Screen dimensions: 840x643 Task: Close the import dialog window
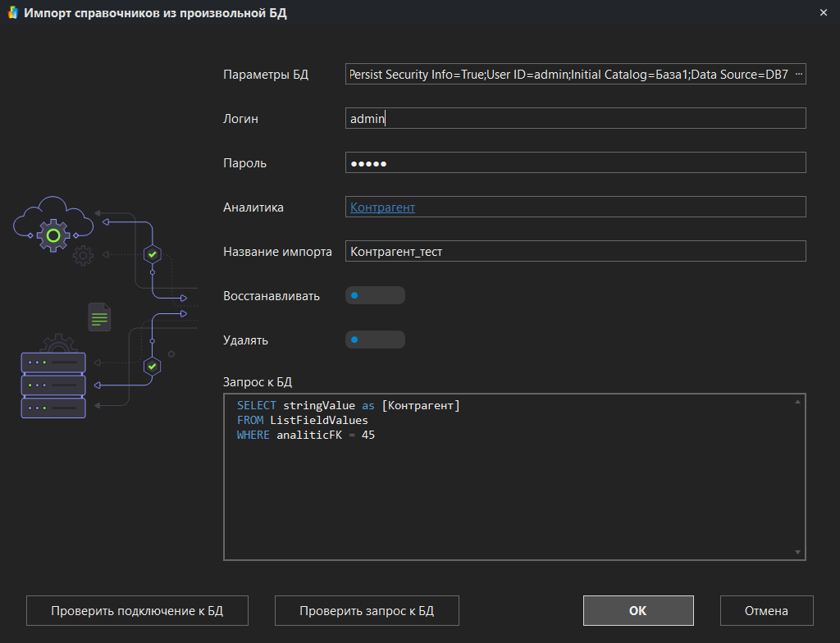tap(824, 13)
